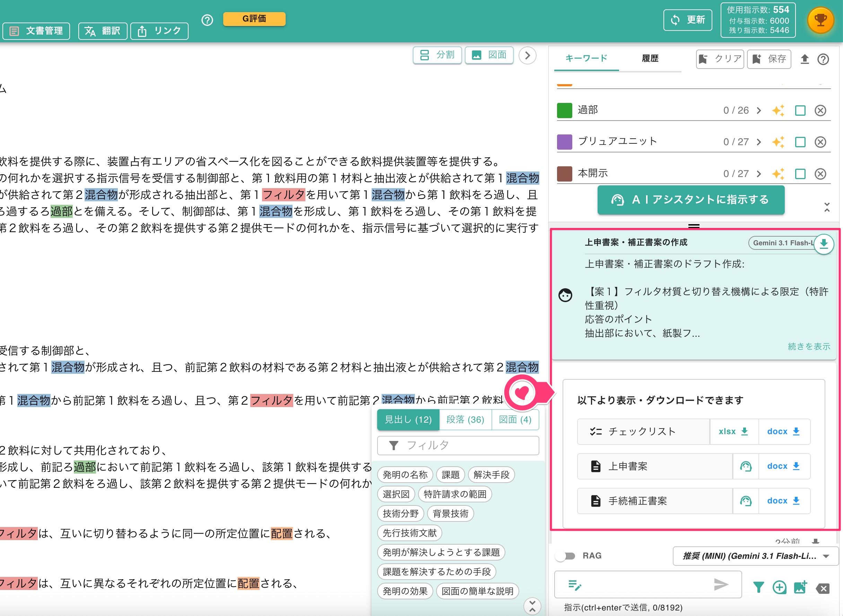Click the add circle plus icon

point(779,588)
